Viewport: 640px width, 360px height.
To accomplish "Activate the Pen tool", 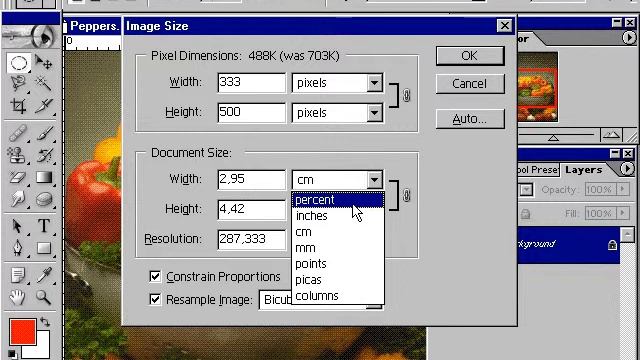I will click(18, 248).
